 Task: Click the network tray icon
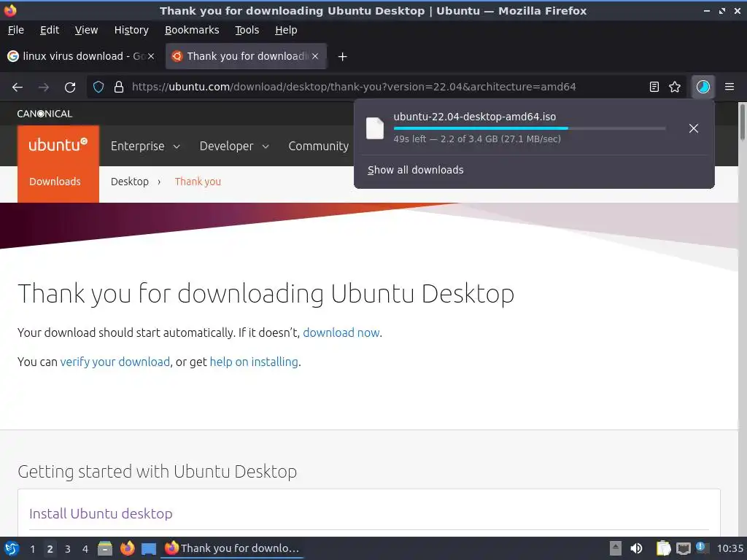[684, 548]
